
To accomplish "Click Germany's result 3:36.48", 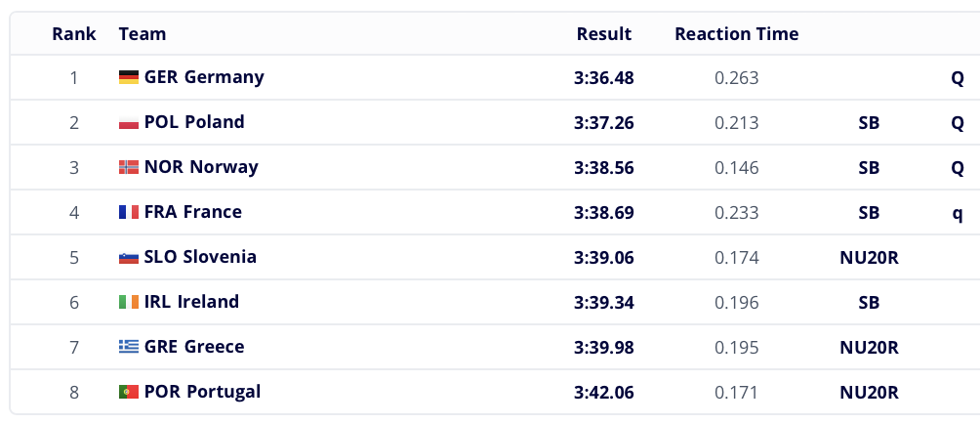I will coord(604,78).
